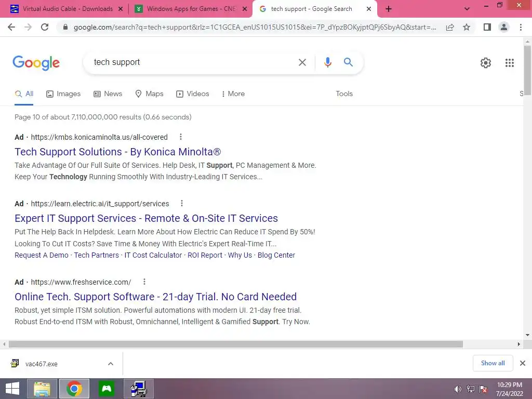Select the Maps results tab
The height and width of the screenshot is (399, 532).
click(x=149, y=94)
